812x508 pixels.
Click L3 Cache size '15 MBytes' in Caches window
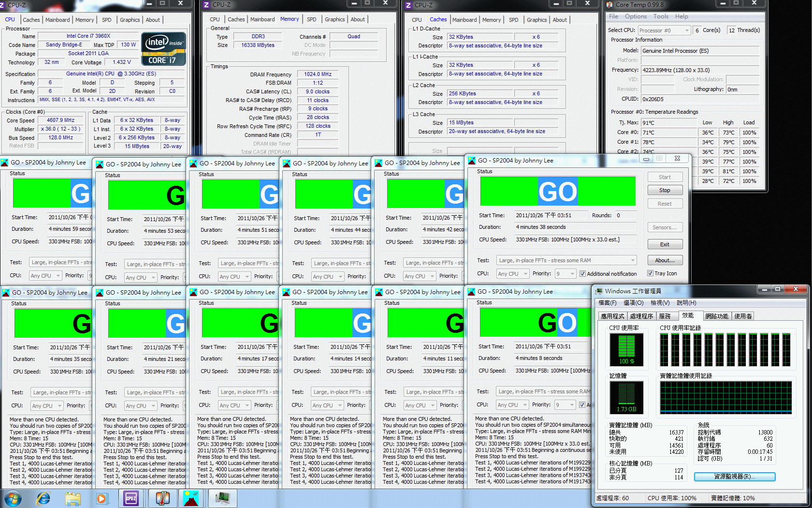pyautogui.click(x=480, y=123)
